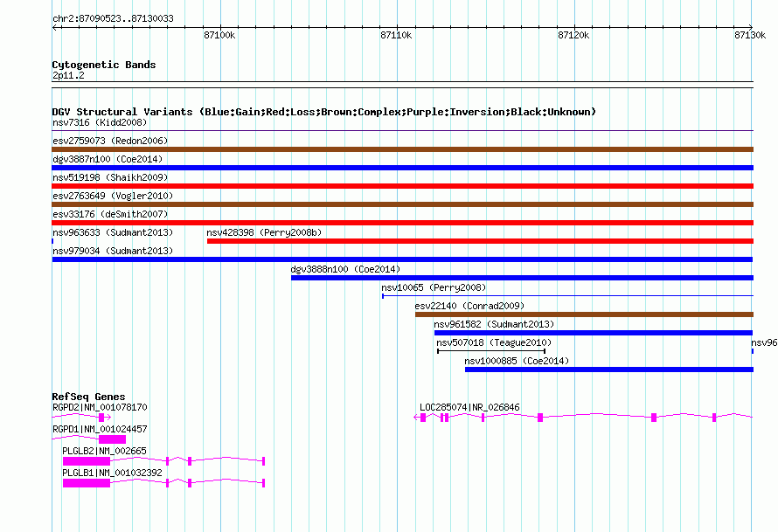Open dgv3887n100 (Coe2014) variant label
Viewport: 778px width, 532px height.
[108, 159]
